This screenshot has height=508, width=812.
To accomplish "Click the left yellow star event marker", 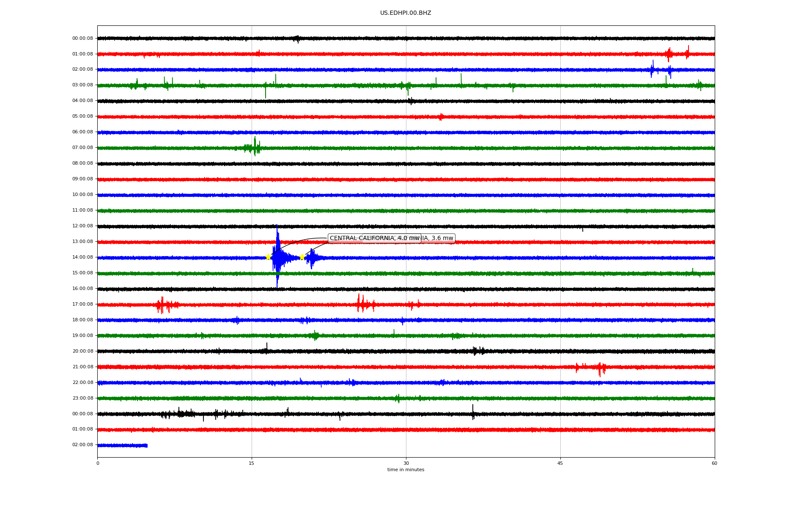I will pos(268,257).
